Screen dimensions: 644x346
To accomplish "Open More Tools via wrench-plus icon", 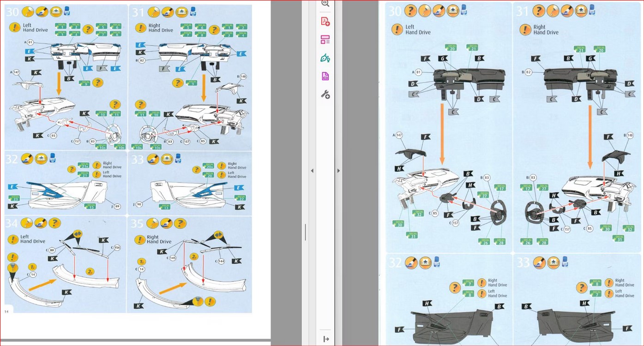I will (x=325, y=95).
